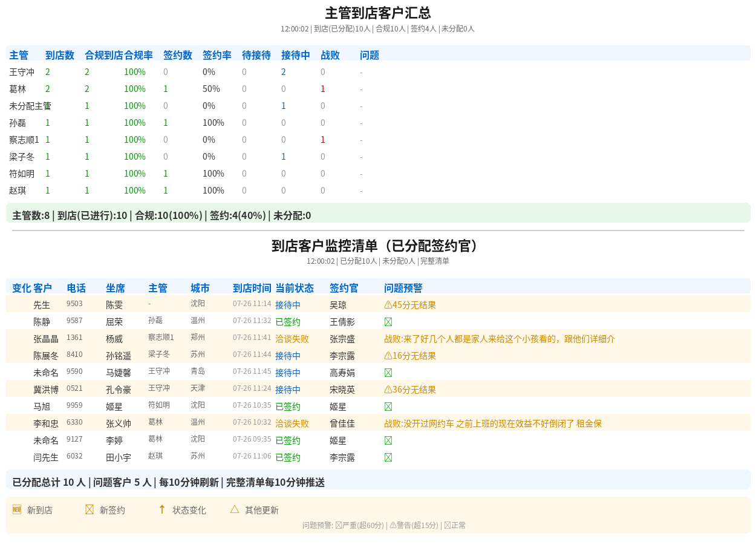Click the green status icon in the 9127 row
The height and width of the screenshot is (559, 756).
(388, 440)
